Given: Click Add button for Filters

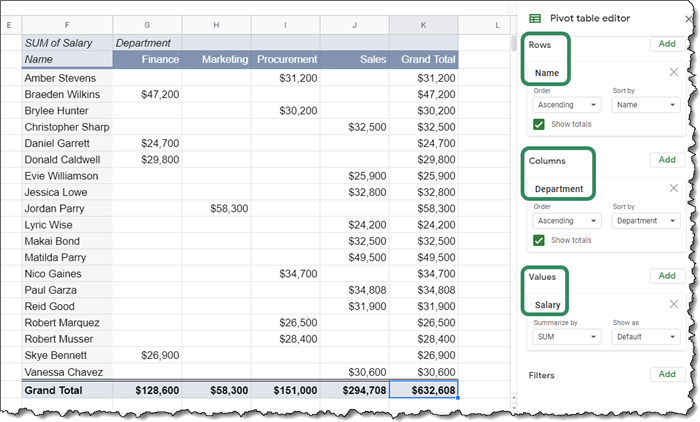Looking at the screenshot, I should click(x=667, y=374).
